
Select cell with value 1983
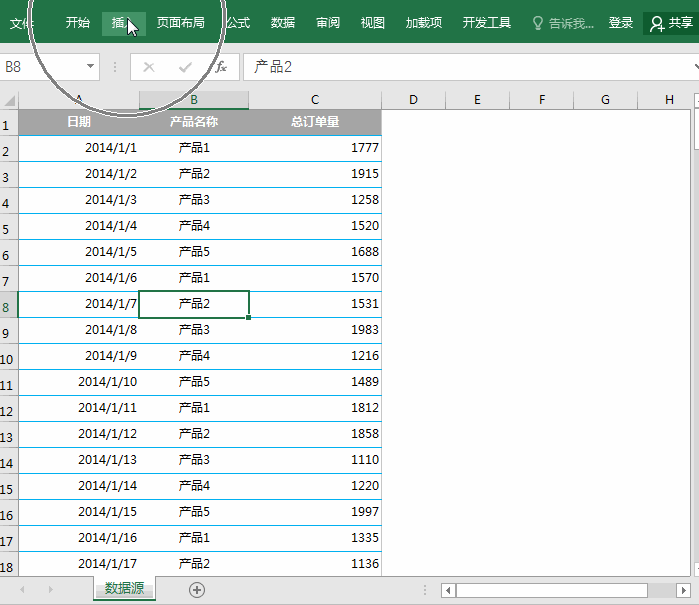(x=315, y=330)
